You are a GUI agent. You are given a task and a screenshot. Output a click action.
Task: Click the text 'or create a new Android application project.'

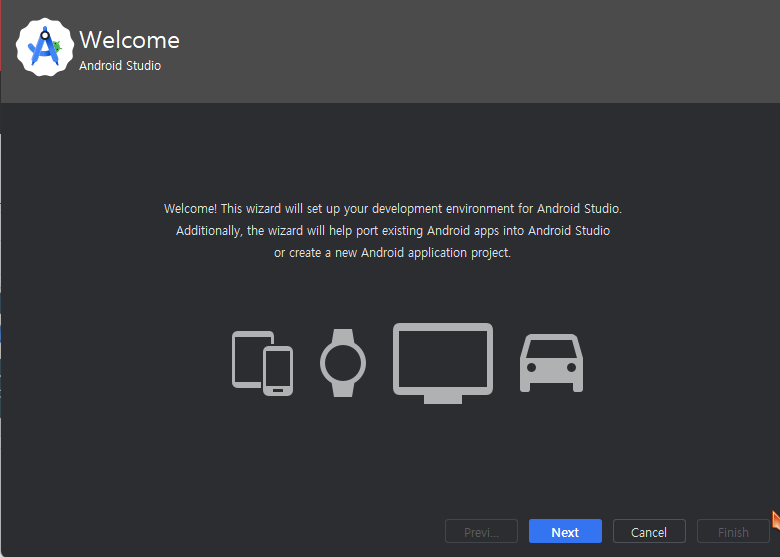[x=392, y=253]
